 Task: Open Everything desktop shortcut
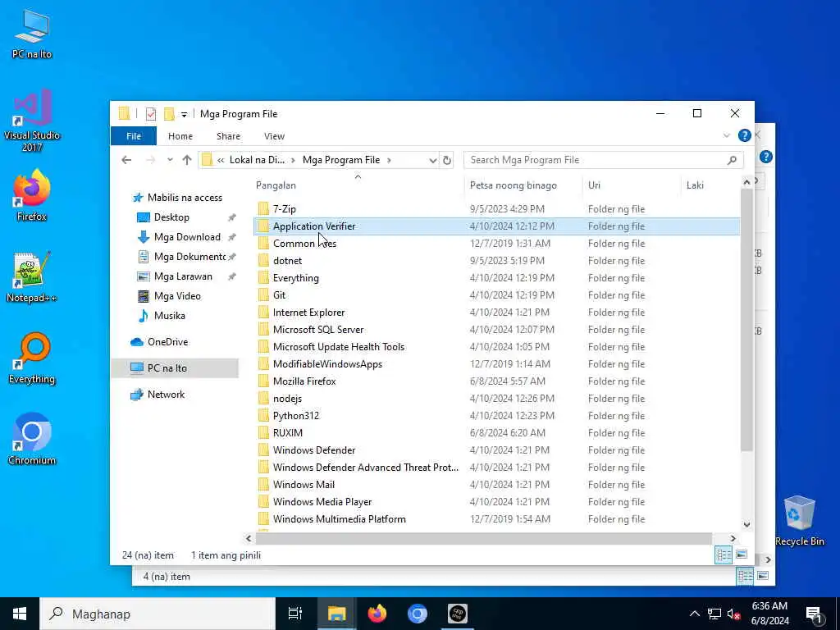[x=32, y=359]
